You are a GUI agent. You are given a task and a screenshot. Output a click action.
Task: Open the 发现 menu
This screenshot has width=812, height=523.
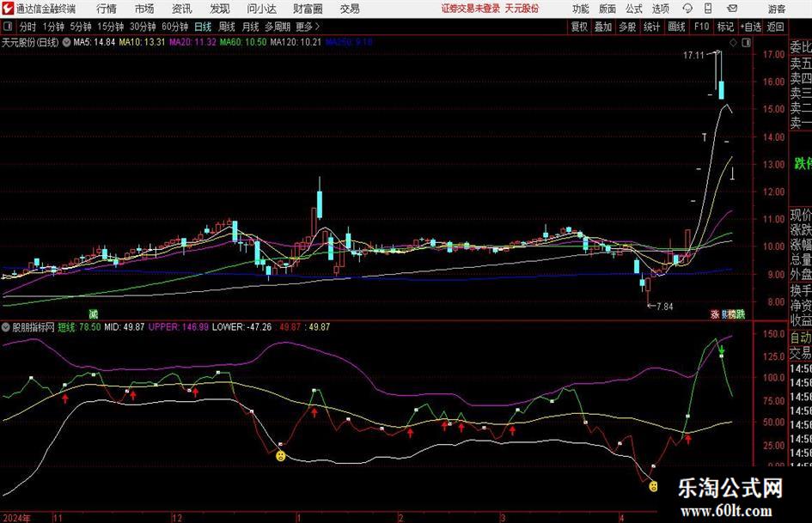pos(220,9)
